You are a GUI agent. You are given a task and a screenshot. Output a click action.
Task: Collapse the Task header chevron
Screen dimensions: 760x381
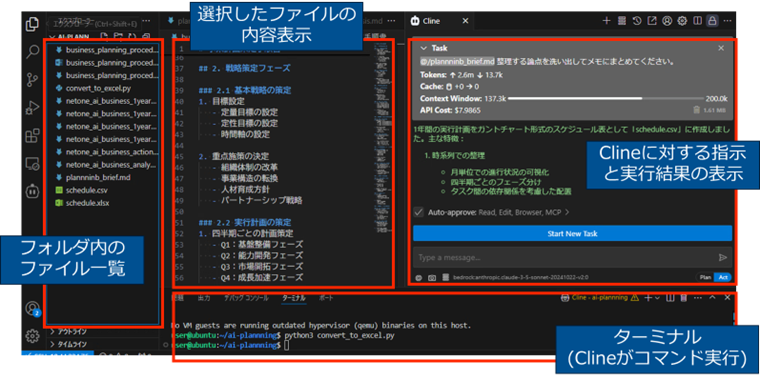click(424, 48)
